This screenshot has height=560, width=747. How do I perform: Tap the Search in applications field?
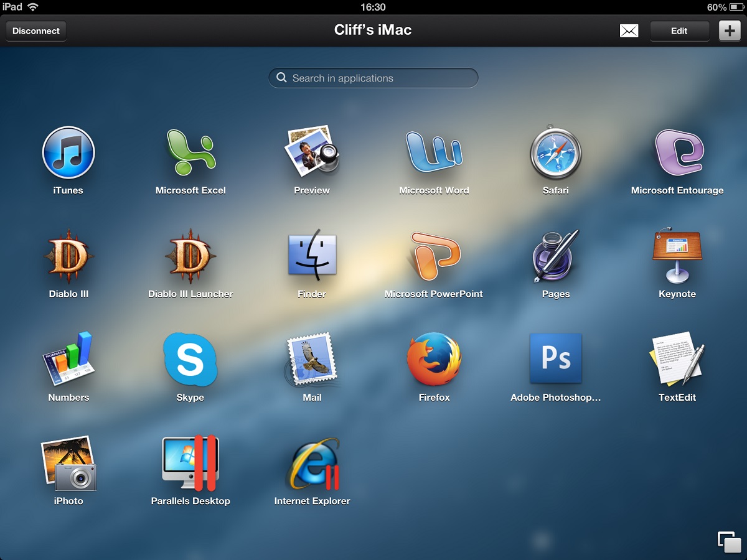tap(374, 78)
